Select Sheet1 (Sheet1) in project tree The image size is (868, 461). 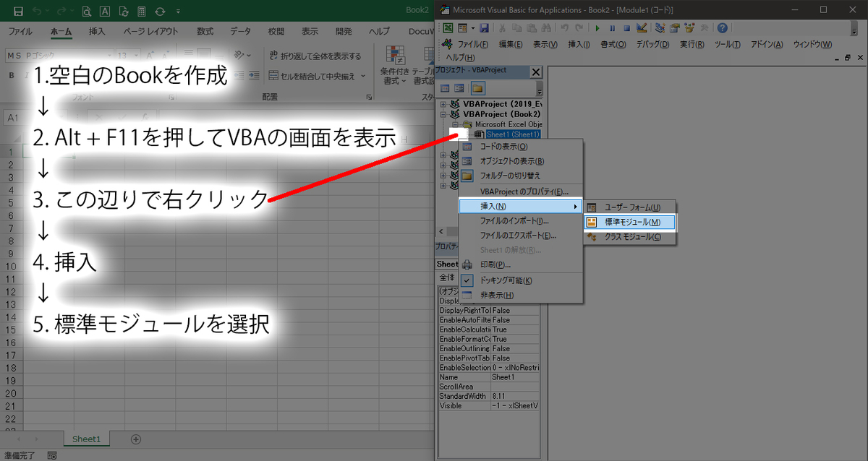coord(513,134)
